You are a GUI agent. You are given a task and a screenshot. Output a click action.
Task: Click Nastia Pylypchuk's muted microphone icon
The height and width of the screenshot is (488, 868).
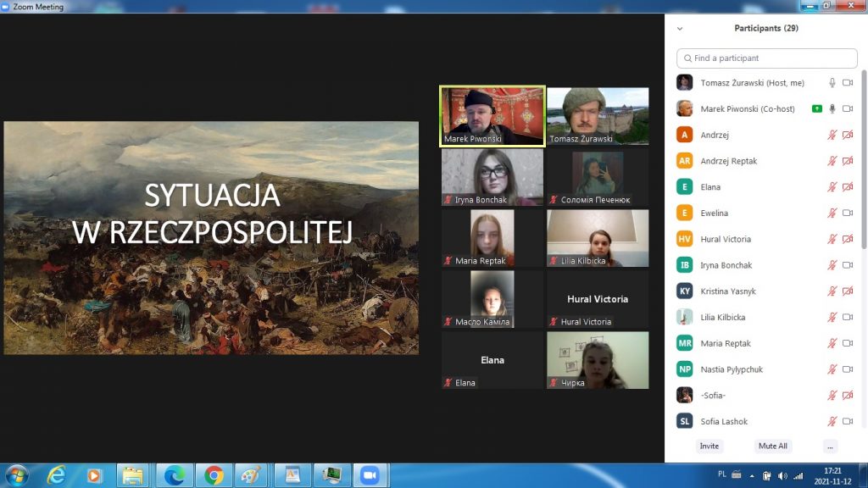pyautogui.click(x=832, y=369)
